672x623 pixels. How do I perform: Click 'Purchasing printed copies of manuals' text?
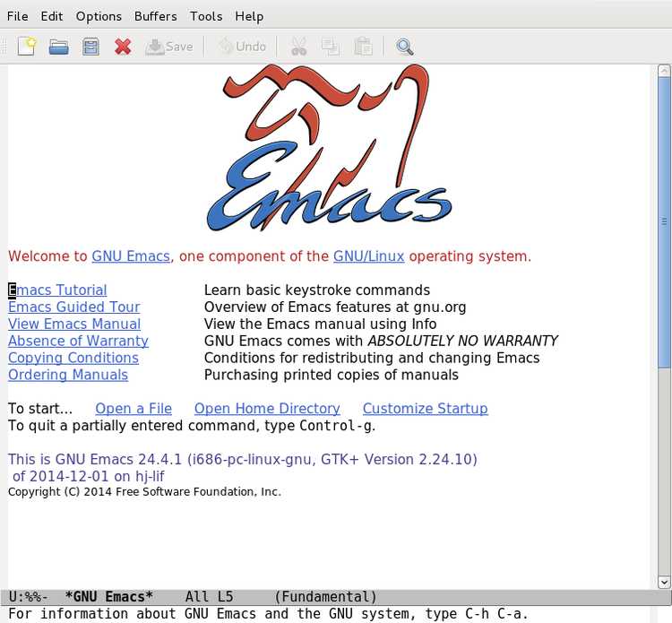tap(332, 375)
